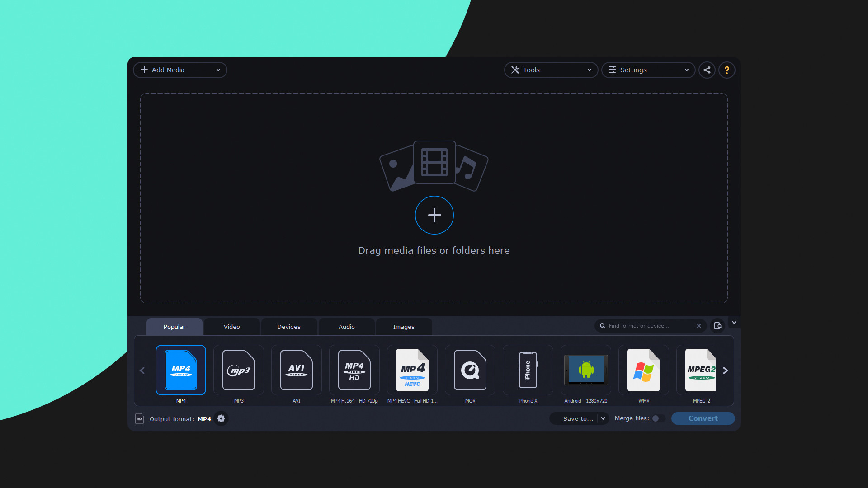Click the drag media files drop zone

coord(434,199)
